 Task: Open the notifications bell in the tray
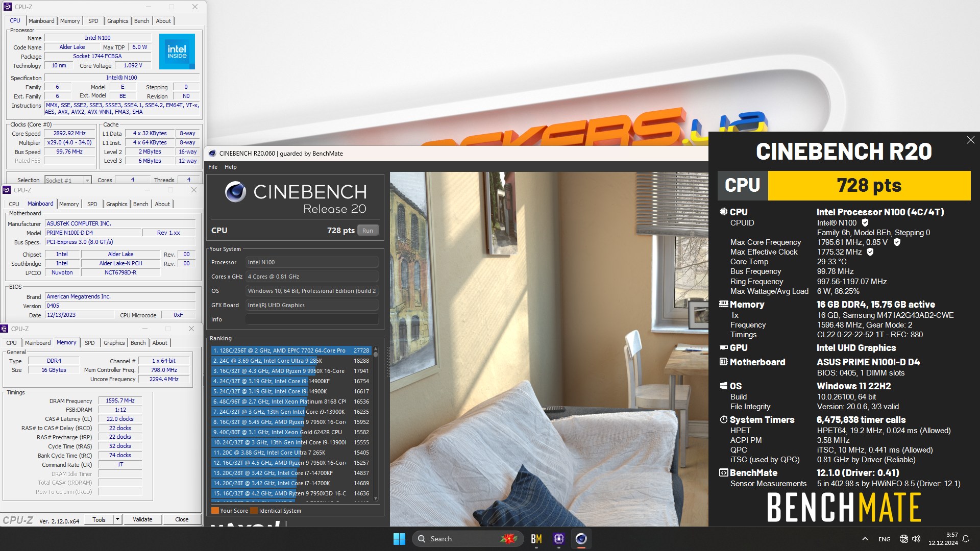pyautogui.click(x=966, y=539)
